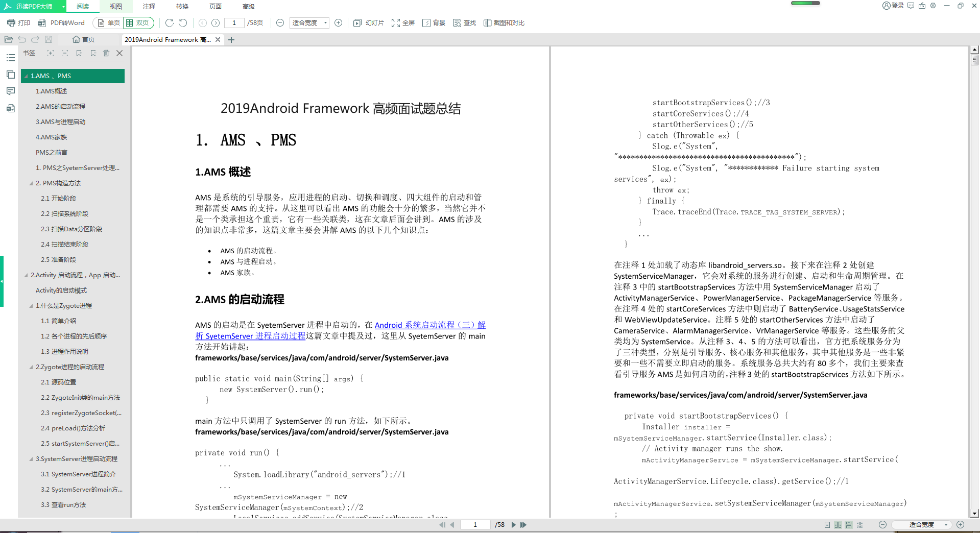Switch to double page (双页) view

click(138, 23)
